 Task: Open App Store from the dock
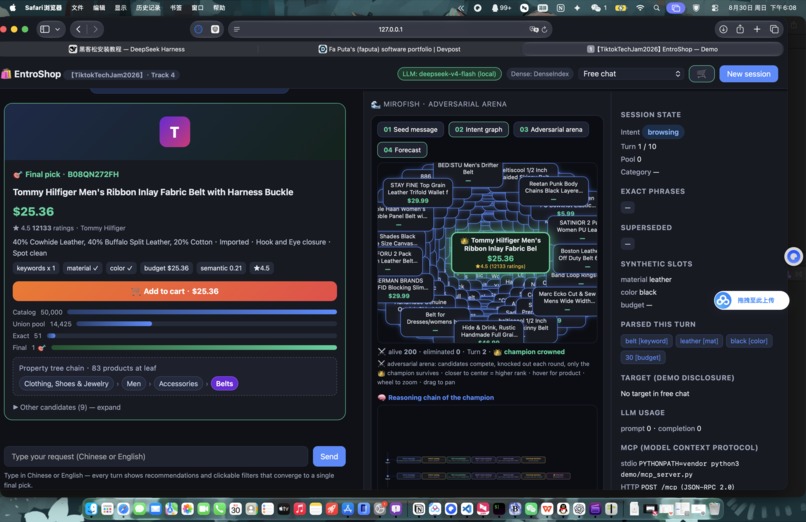(x=348, y=509)
